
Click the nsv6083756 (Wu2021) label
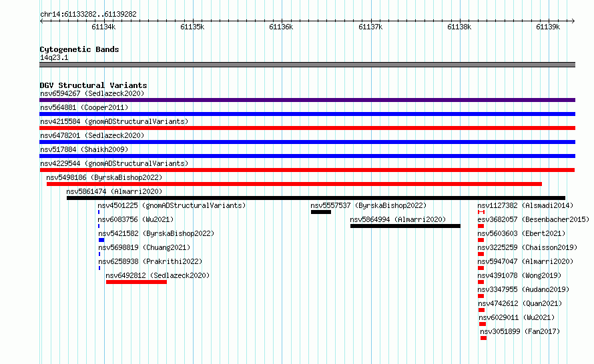(x=135, y=219)
